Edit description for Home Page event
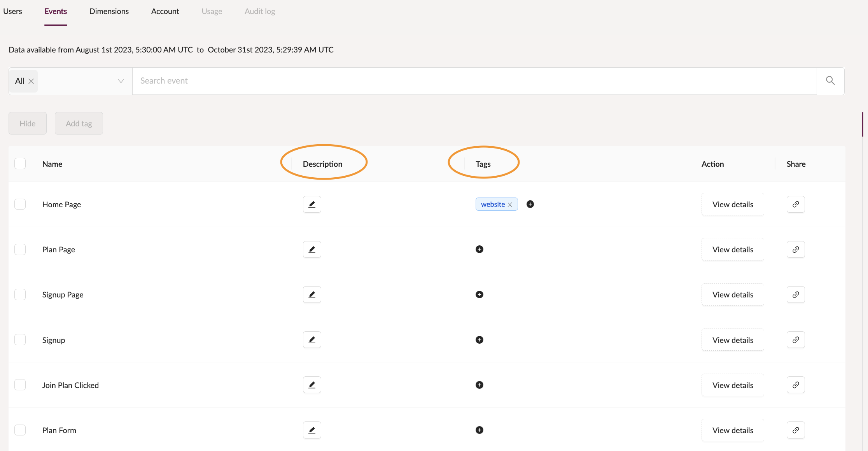The height and width of the screenshot is (451, 868). tap(312, 204)
